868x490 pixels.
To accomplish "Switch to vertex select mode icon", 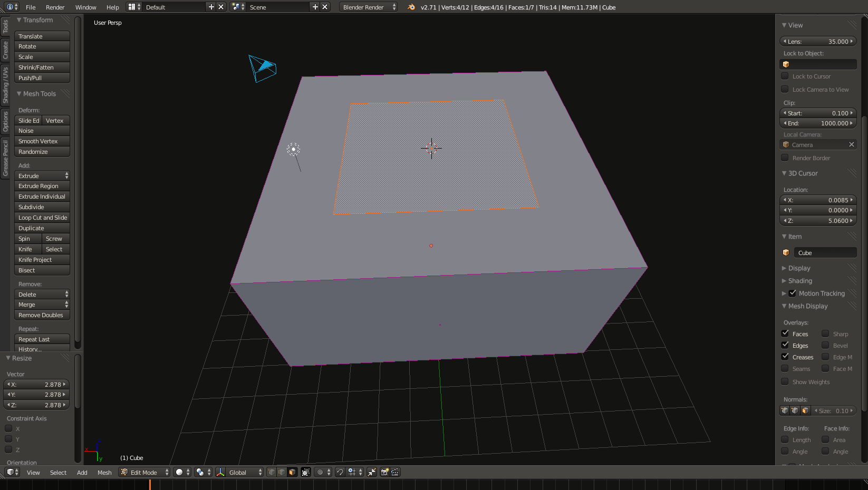I will pos(271,472).
